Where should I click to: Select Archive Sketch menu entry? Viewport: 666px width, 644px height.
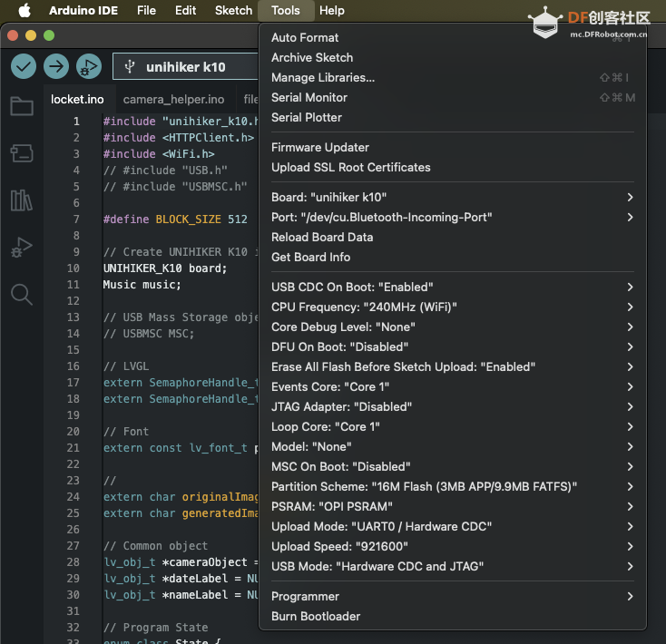point(453,57)
